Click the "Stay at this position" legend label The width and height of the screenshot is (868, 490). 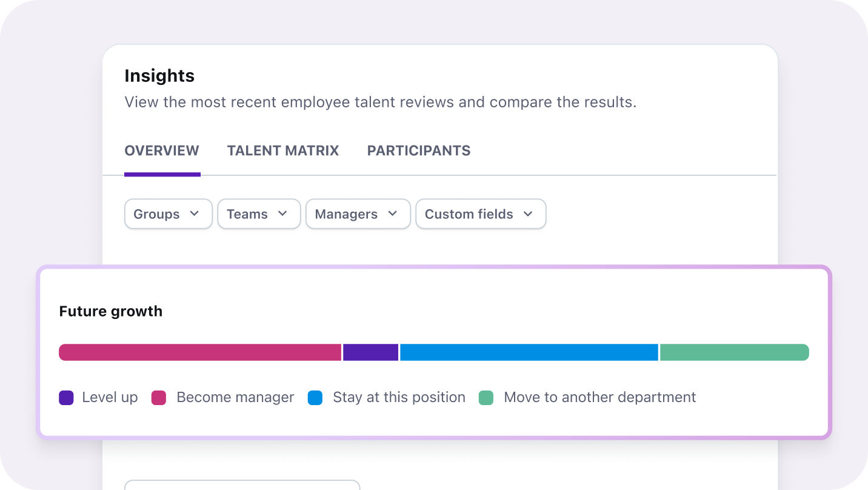click(399, 397)
